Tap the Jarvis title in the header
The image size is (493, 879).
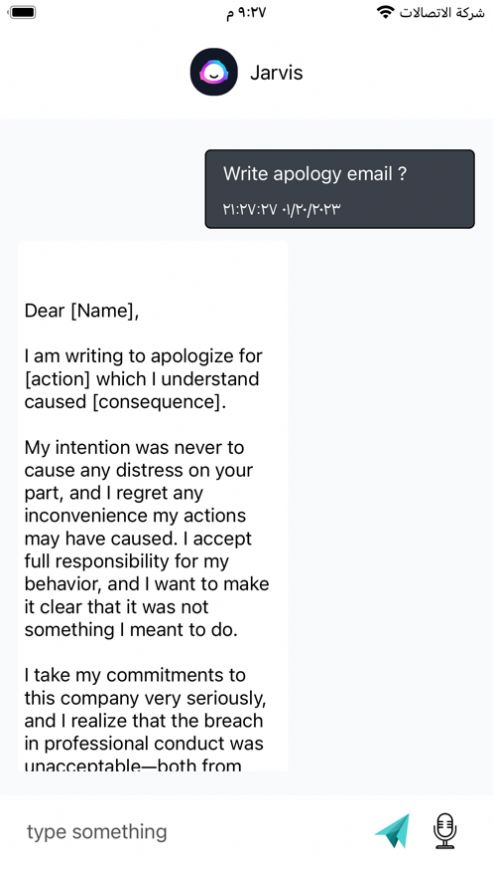277,72
